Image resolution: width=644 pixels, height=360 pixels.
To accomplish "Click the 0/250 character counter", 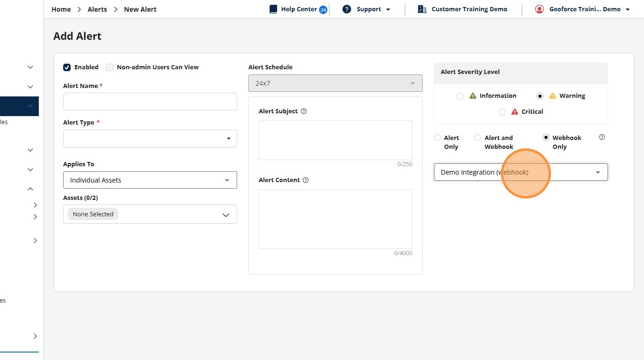I will tap(405, 164).
